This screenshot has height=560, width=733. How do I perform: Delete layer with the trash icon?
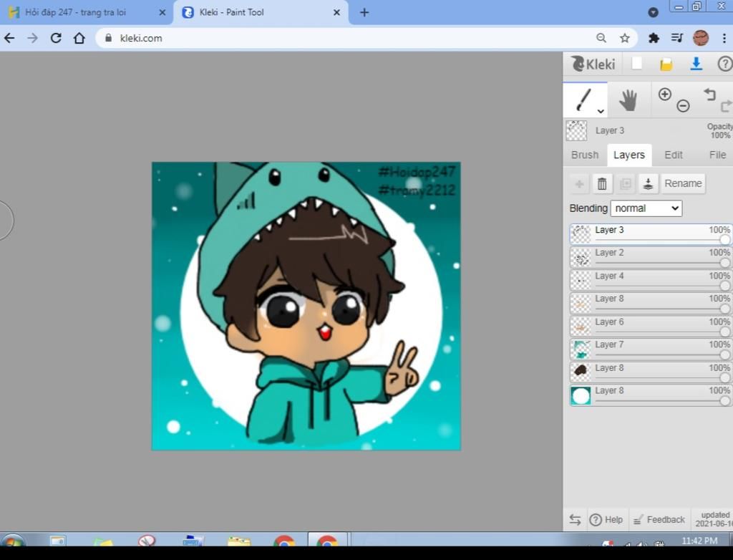tap(602, 183)
